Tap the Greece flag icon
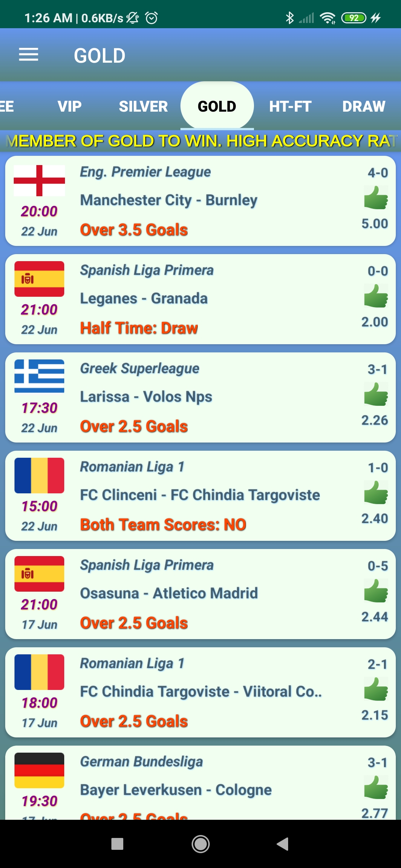Viewport: 401px width, 868px height. click(x=39, y=376)
